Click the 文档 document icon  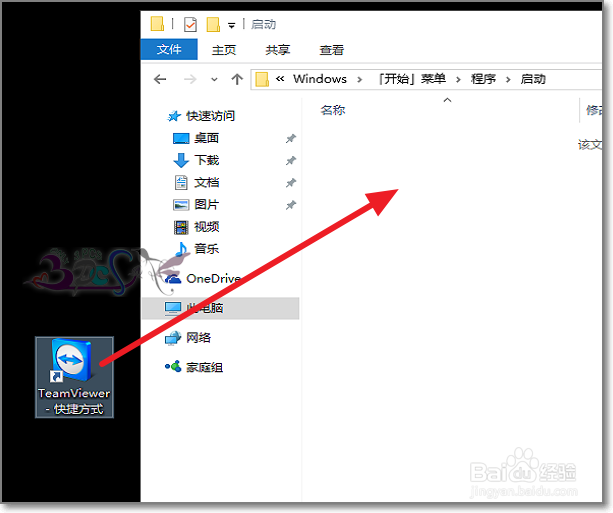click(x=181, y=183)
